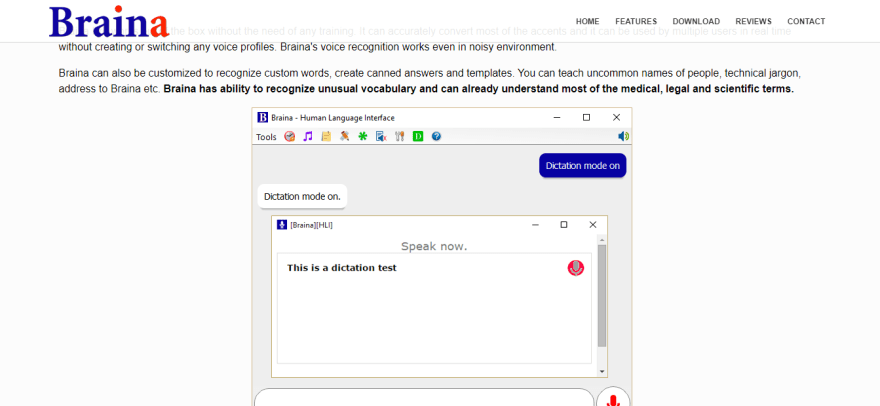Maximize the [Braina][HLI] dictation window

(564, 225)
